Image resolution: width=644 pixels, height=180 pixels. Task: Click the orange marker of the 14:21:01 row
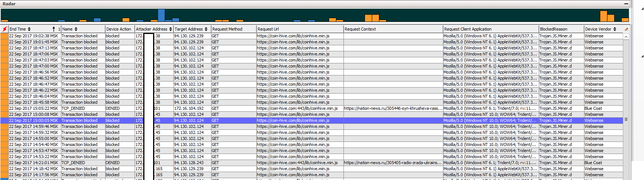coord(5,163)
